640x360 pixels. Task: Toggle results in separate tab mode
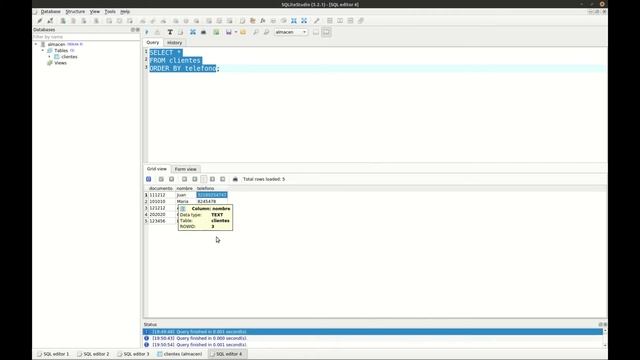pos(316,32)
